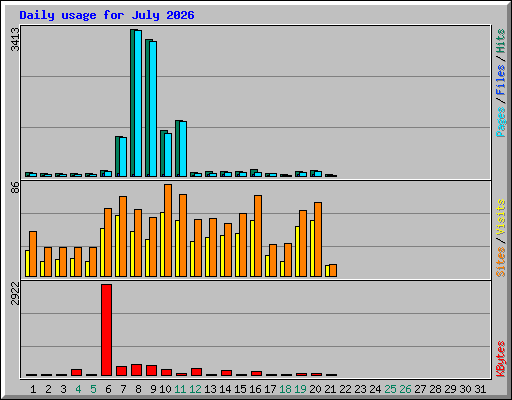Click the hits bar for day 11
The width and height of the screenshot is (512, 400).
(x=177, y=148)
